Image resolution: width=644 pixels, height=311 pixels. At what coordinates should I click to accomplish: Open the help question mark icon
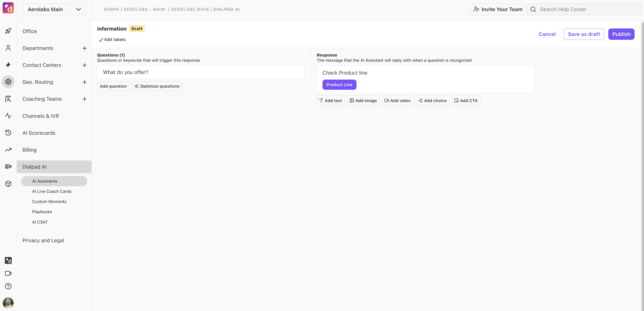(8, 286)
